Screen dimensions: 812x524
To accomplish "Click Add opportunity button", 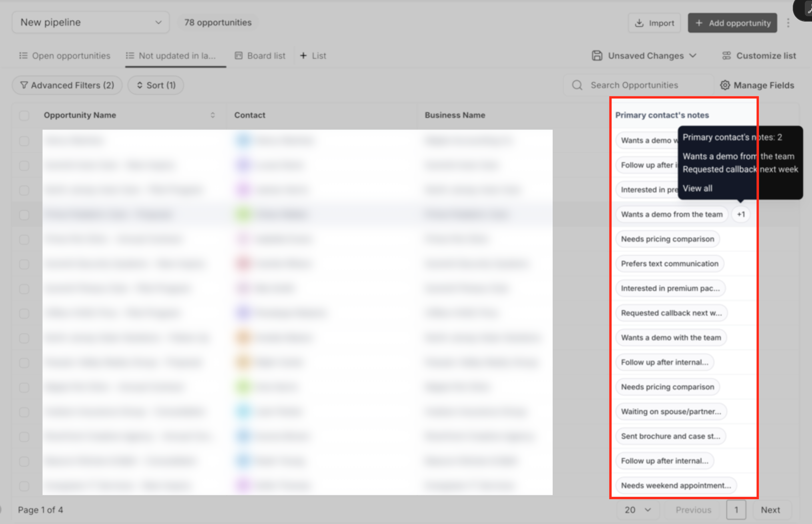I will 732,23.
